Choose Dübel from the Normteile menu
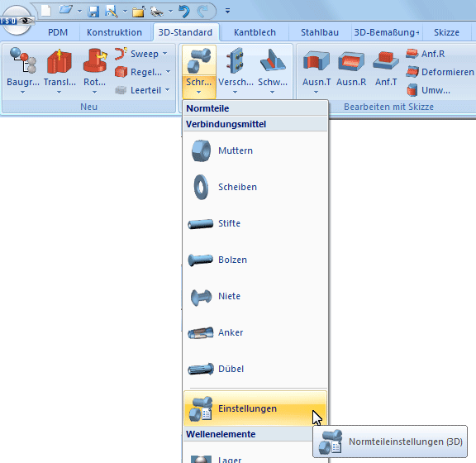This screenshot has height=463, width=476. 255,369
